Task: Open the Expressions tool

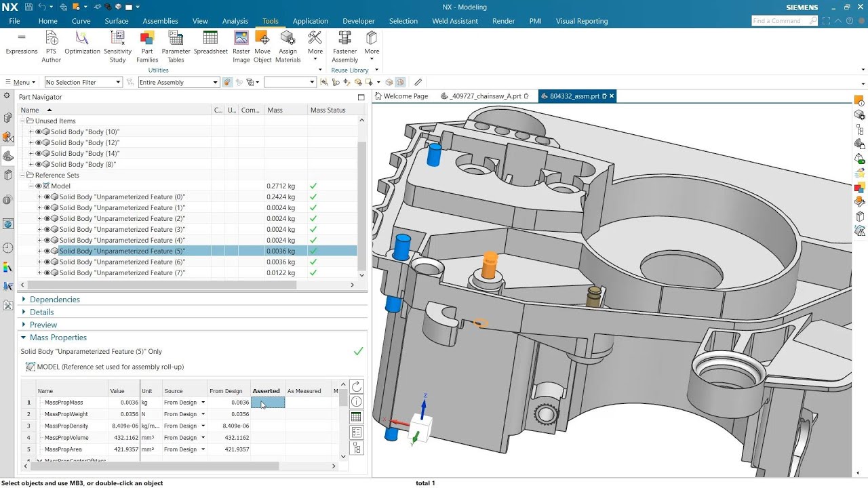Action: (22, 43)
